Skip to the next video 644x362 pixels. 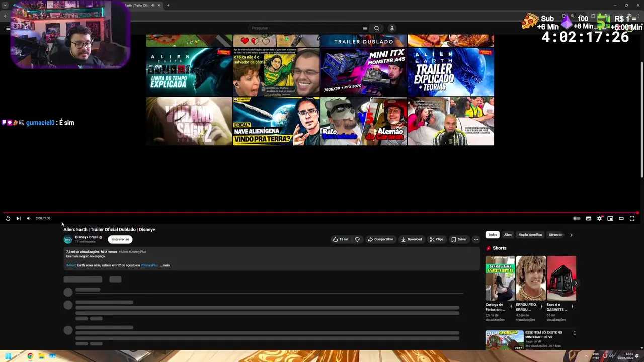pyautogui.click(x=18, y=218)
